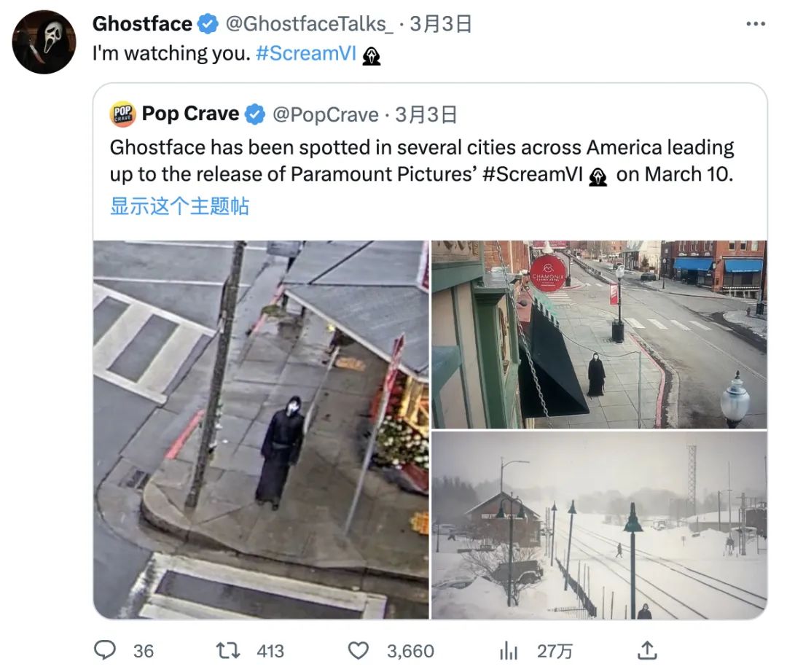Click Ghostface's blue verified badge

coord(207,24)
